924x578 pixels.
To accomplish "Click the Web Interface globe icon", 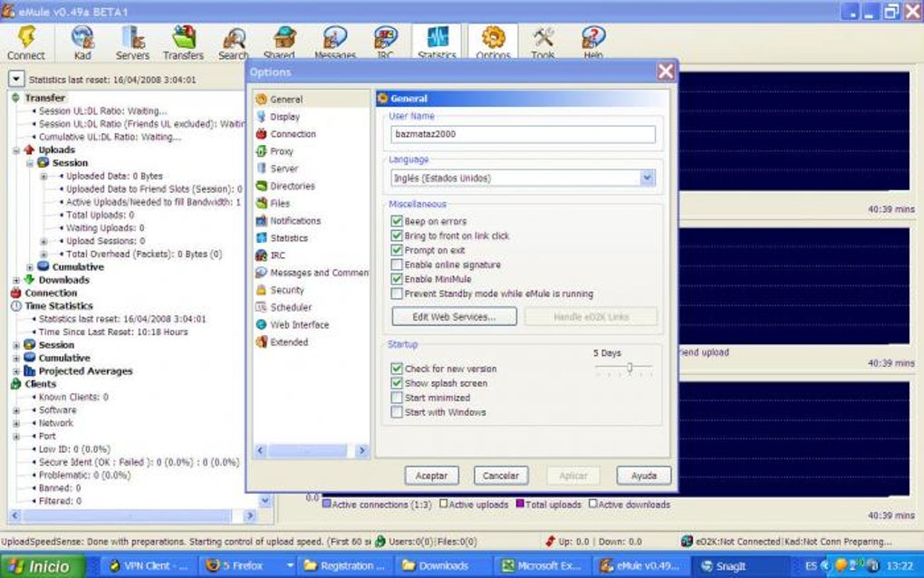I will click(x=262, y=324).
